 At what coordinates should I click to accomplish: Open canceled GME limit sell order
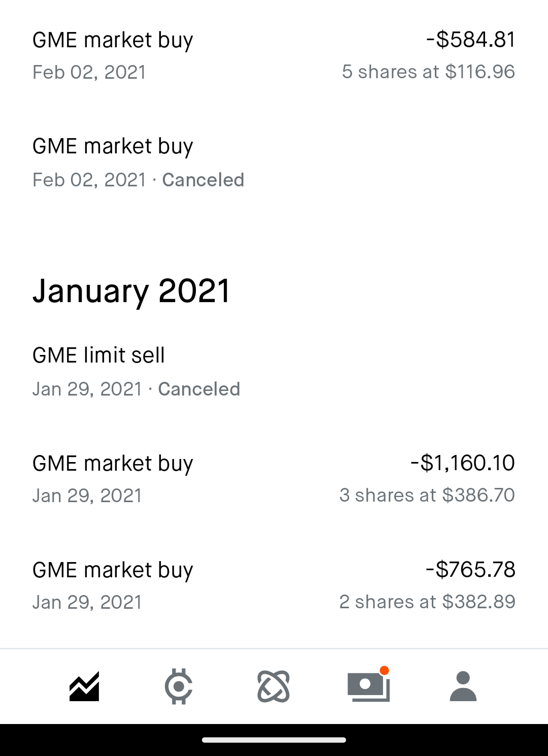[274, 372]
